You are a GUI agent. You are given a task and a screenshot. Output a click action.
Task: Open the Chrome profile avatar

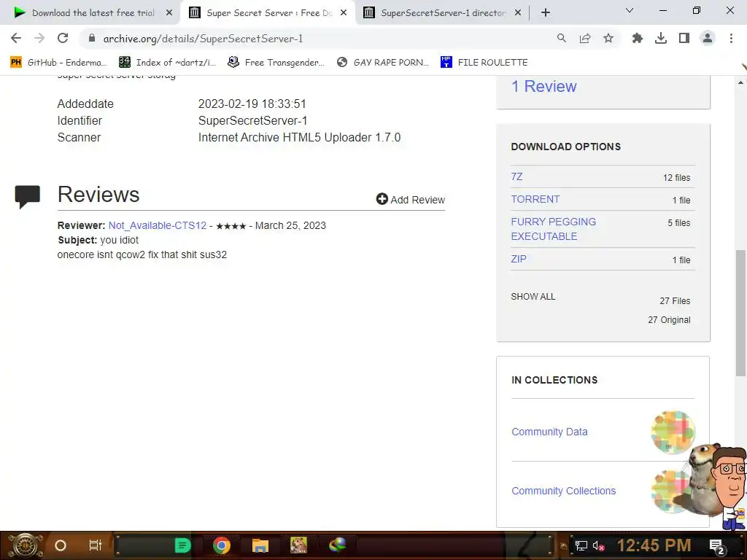click(708, 38)
